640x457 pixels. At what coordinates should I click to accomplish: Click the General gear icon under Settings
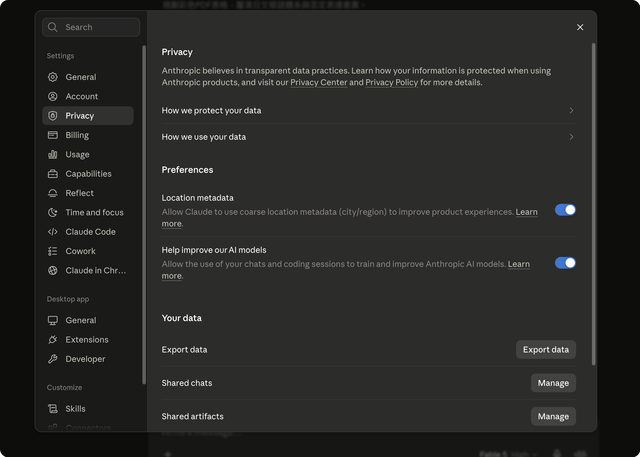(53, 77)
